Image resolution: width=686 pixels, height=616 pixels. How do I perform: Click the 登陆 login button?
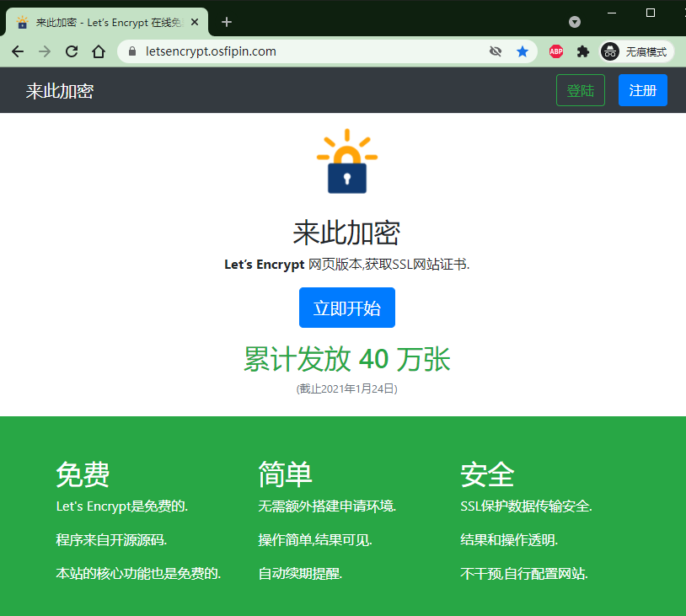(x=581, y=90)
